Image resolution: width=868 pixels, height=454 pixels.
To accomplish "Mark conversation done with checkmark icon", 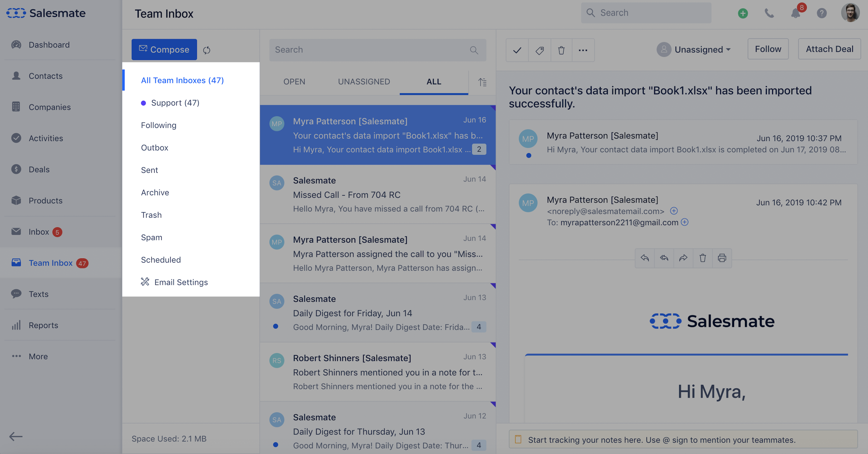I will [517, 50].
